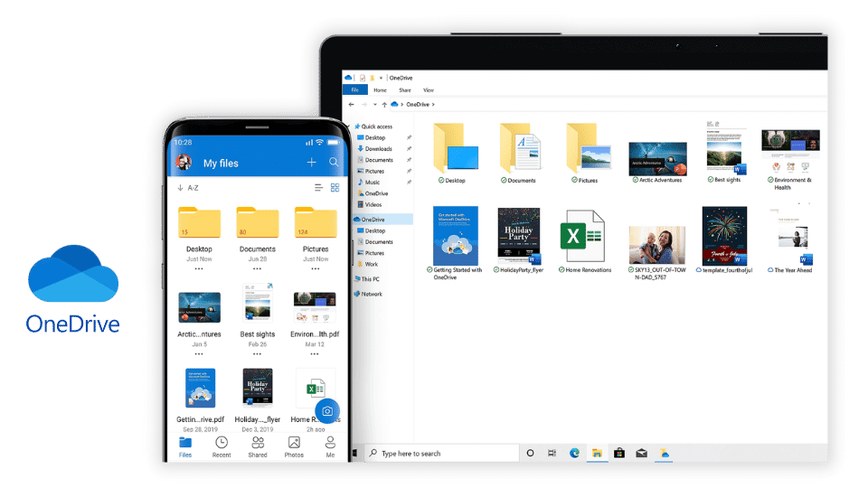Open Environment & Health file
The width and height of the screenshot is (868, 488).
pos(790,160)
